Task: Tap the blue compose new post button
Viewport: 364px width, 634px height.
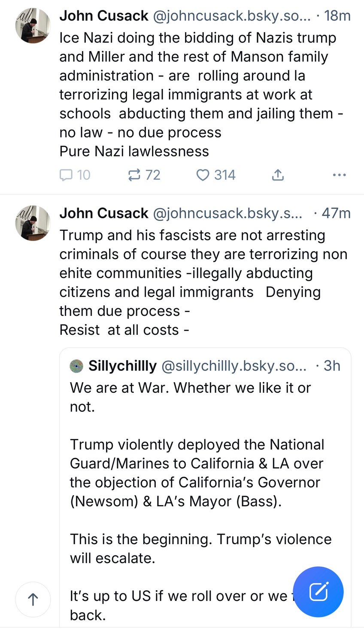Action: (318, 592)
